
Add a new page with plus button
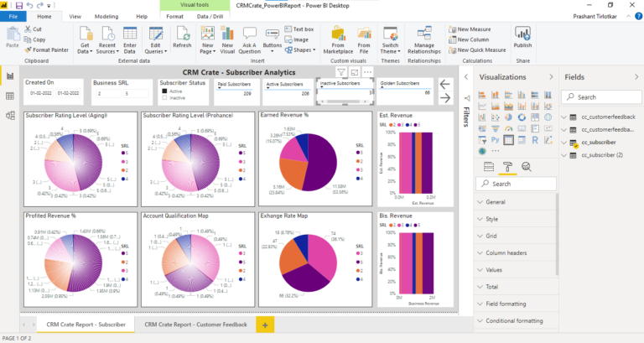[265, 325]
